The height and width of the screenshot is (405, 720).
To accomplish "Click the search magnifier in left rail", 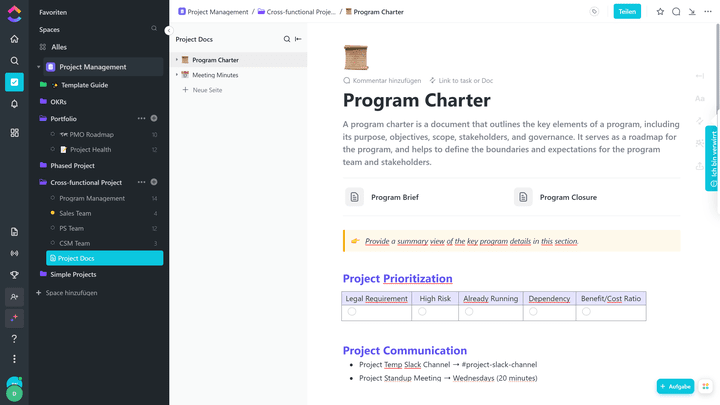I will click(14, 60).
